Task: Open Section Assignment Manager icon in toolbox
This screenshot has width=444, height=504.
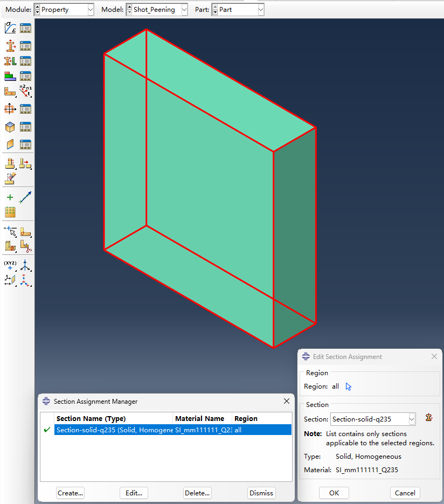Action: pos(25,61)
